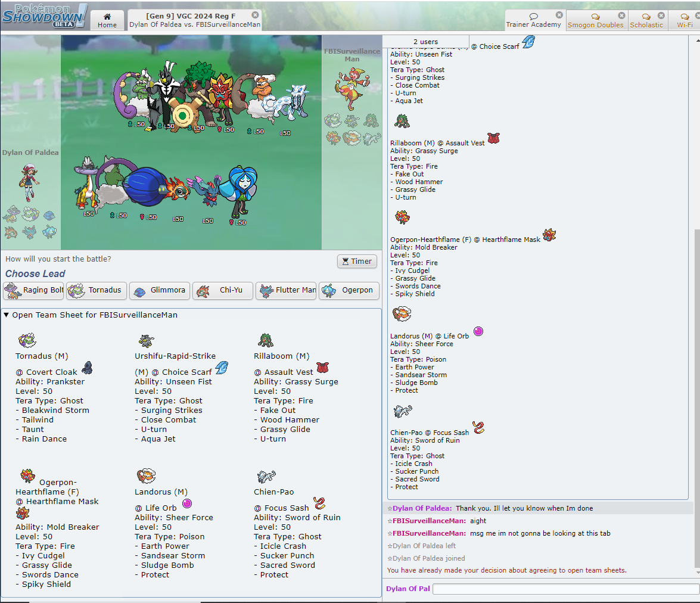
Task: Click the chat message input field
Action: pyautogui.click(x=565, y=589)
